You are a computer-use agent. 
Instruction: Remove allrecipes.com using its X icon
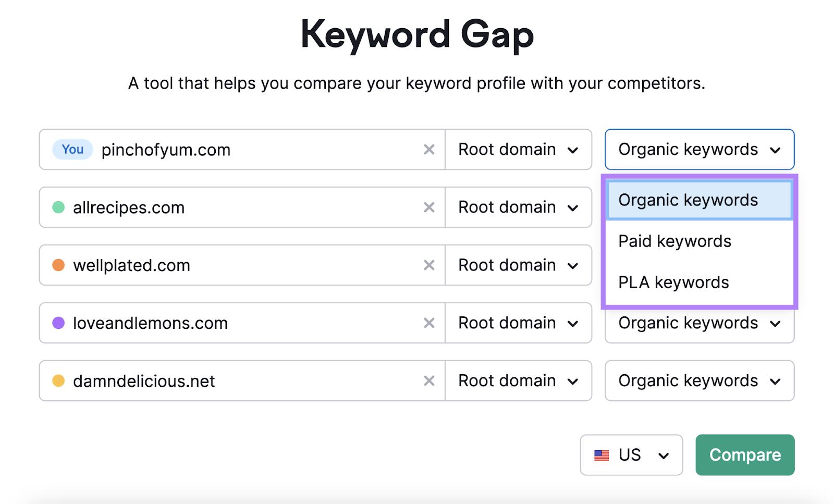428,207
